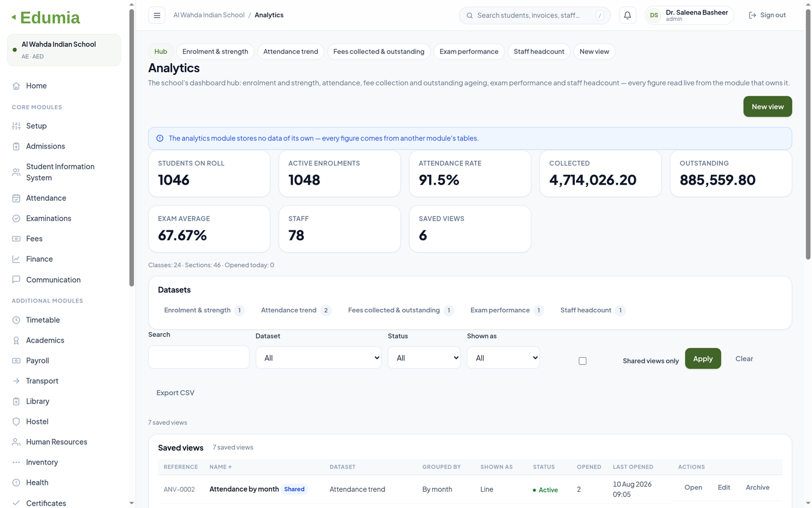Archive the Attendance by month view
The width and height of the screenshot is (812, 508).
757,488
